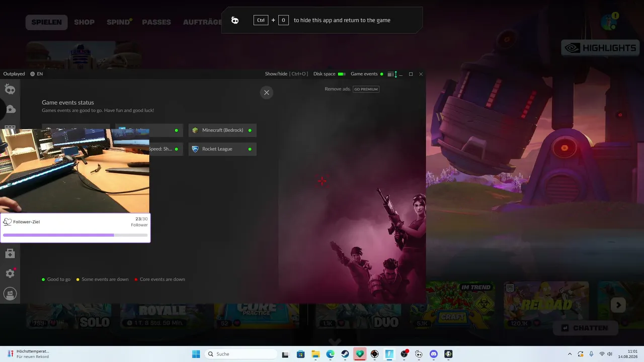Click the 'Remove ads.' text
644x362 pixels.
tap(338, 89)
